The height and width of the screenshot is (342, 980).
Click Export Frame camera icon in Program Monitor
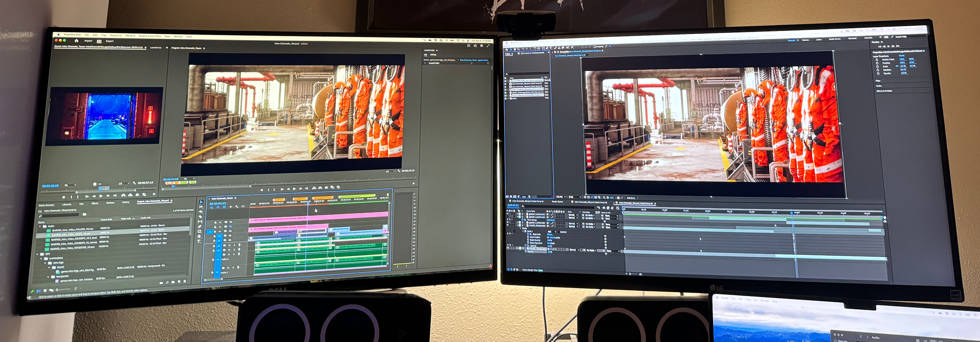tap(326, 187)
